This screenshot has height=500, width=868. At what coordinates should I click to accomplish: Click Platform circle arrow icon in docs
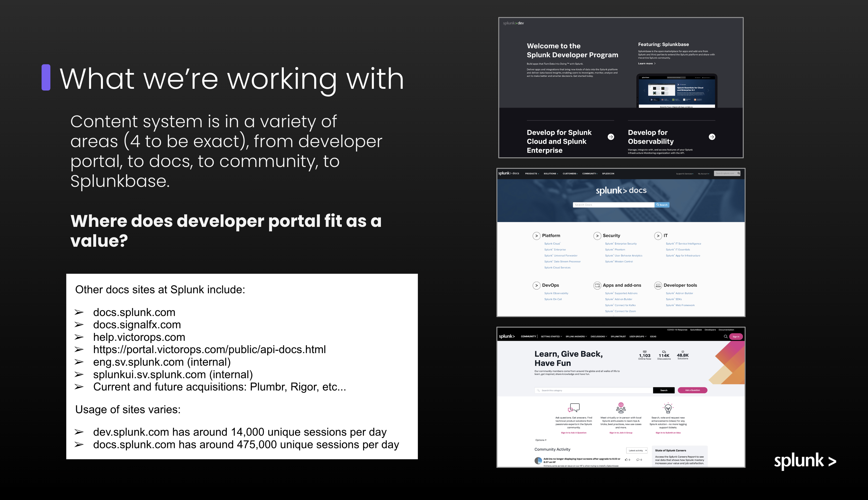[x=536, y=236]
